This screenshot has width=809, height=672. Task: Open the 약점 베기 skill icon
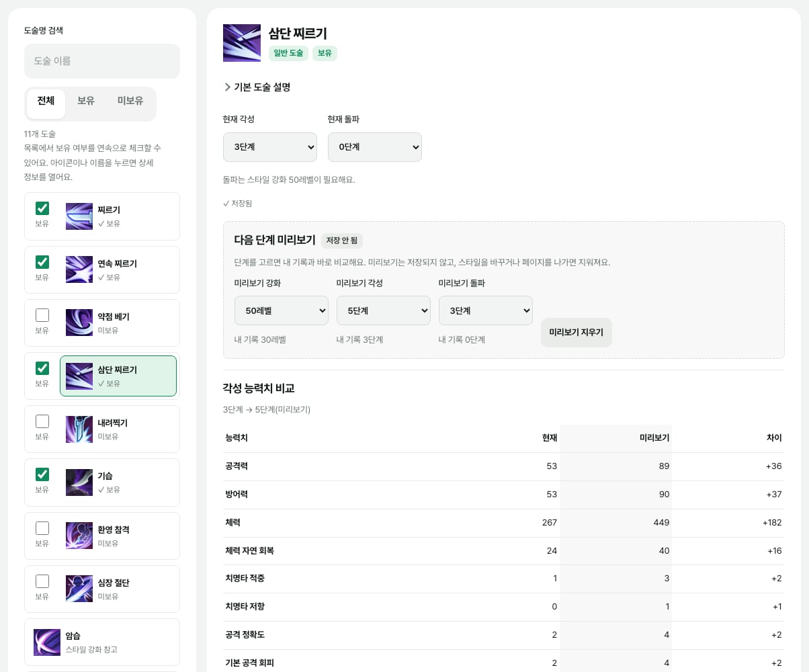pyautogui.click(x=79, y=323)
